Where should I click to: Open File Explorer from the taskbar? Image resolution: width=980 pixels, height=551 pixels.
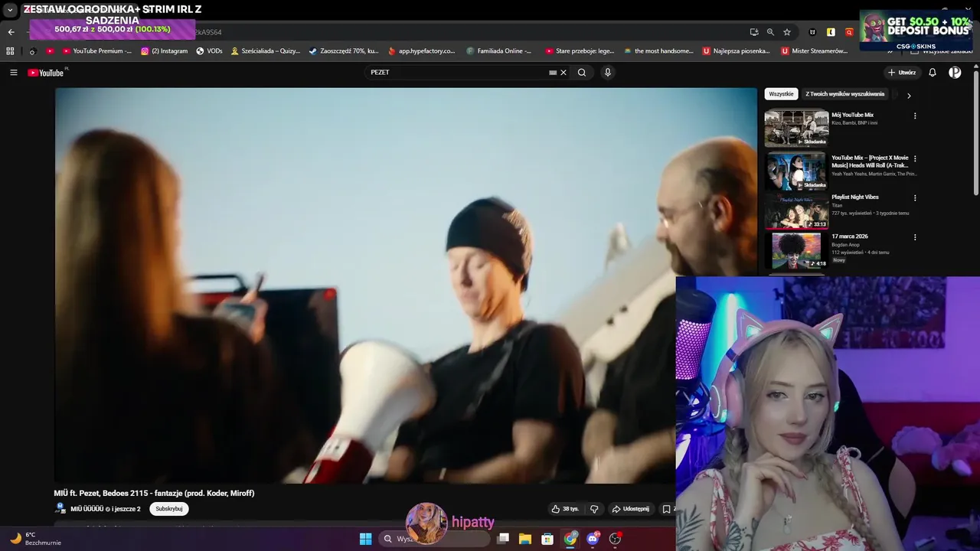(525, 539)
